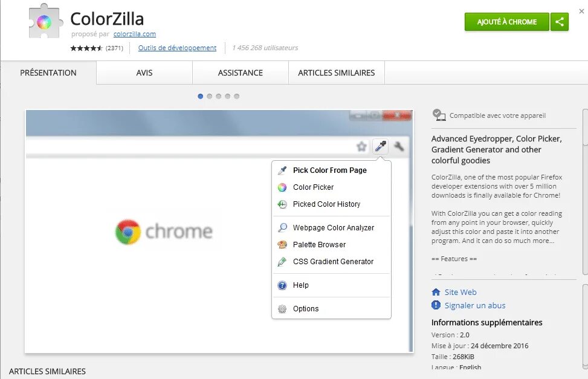Choose Help menu entry
This screenshot has height=379, width=588.
(x=332, y=285)
